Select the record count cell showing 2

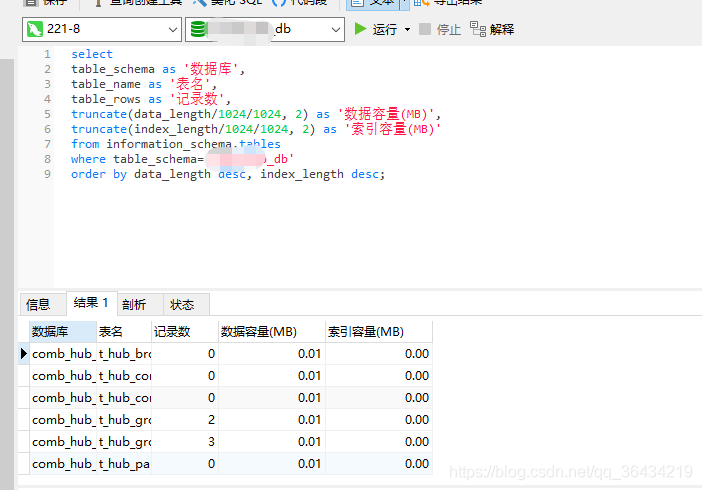[185, 420]
